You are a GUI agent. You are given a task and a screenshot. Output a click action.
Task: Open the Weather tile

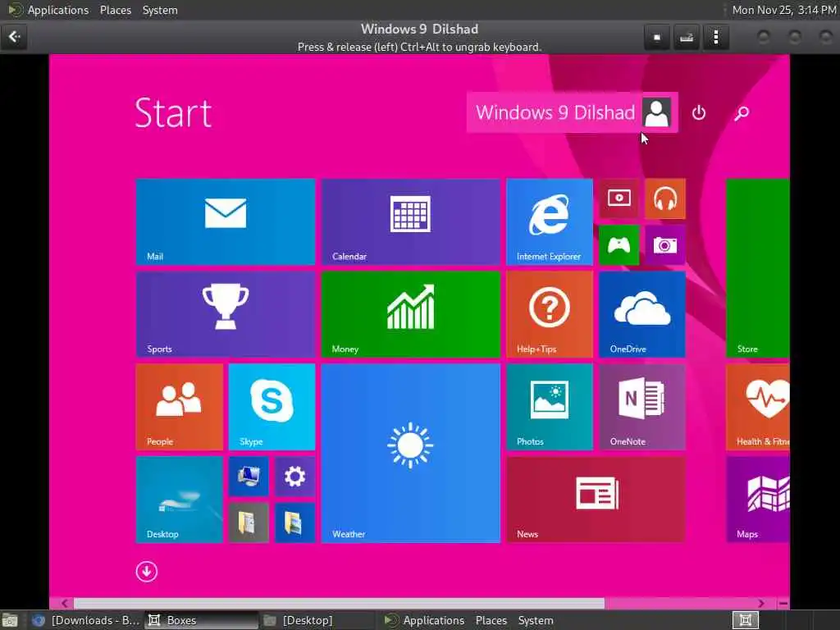point(410,453)
